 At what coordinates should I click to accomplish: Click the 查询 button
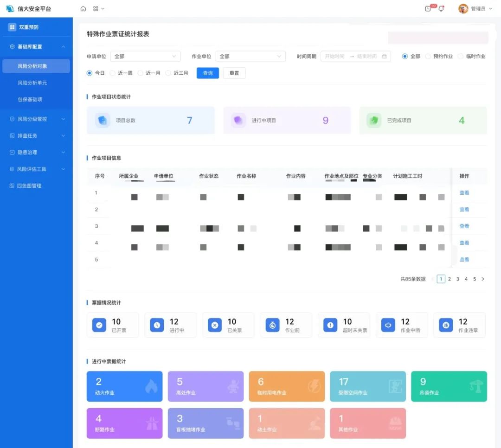pos(208,73)
